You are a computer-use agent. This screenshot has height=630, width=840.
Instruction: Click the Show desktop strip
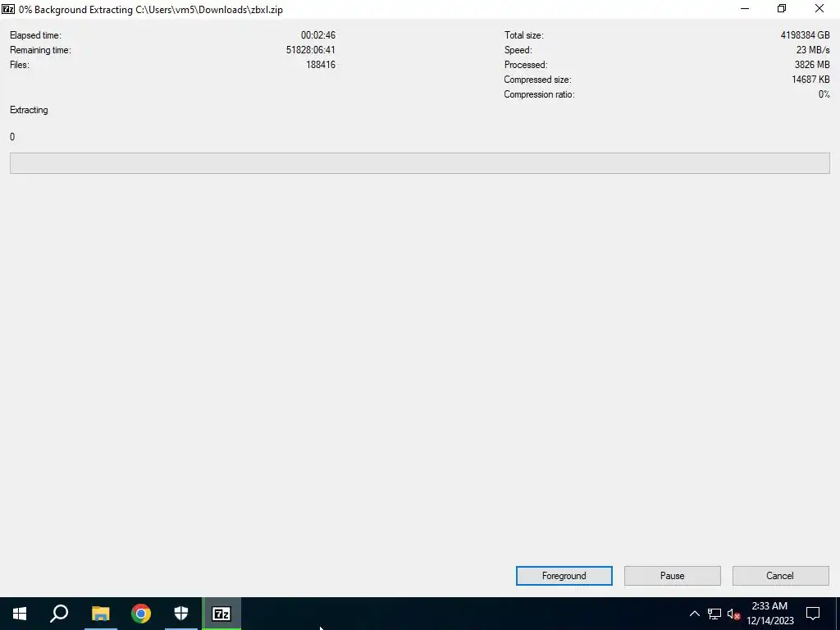[838, 614]
